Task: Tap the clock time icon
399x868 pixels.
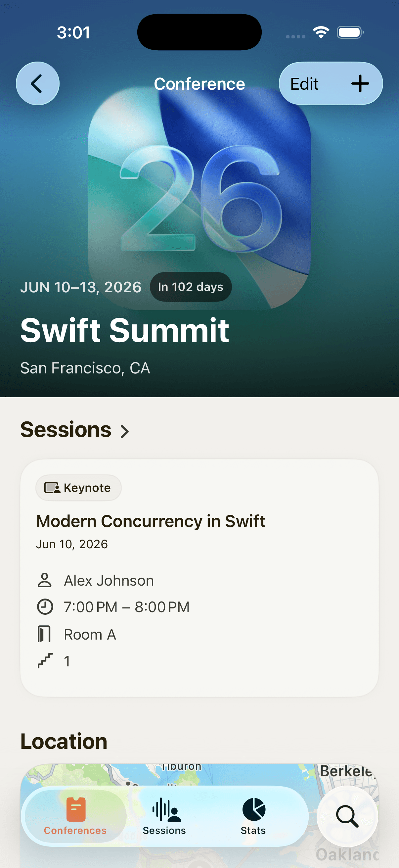Action: tap(44, 607)
